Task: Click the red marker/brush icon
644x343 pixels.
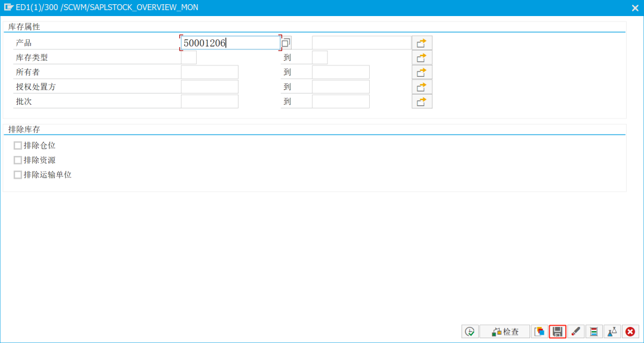Action: click(576, 332)
